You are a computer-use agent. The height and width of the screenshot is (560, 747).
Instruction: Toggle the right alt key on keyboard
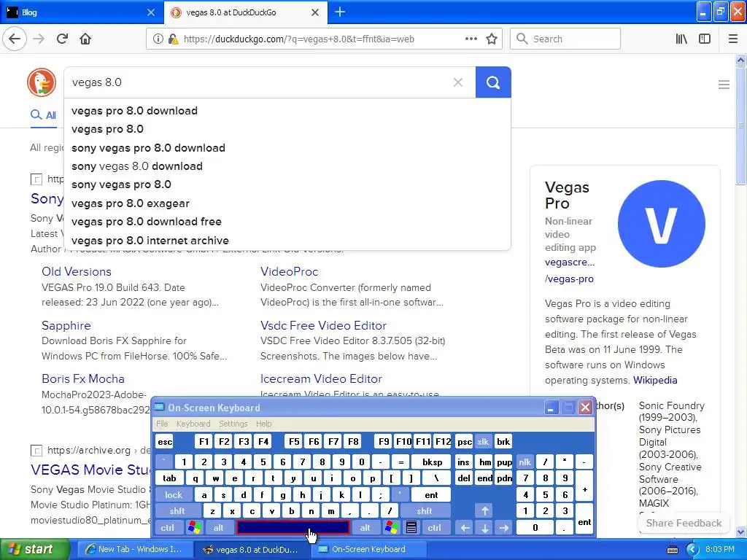click(365, 527)
